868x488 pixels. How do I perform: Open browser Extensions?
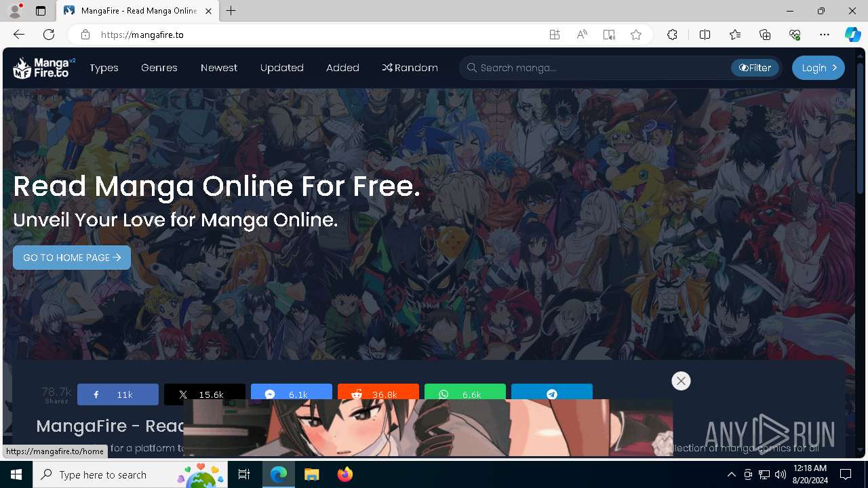click(x=672, y=35)
